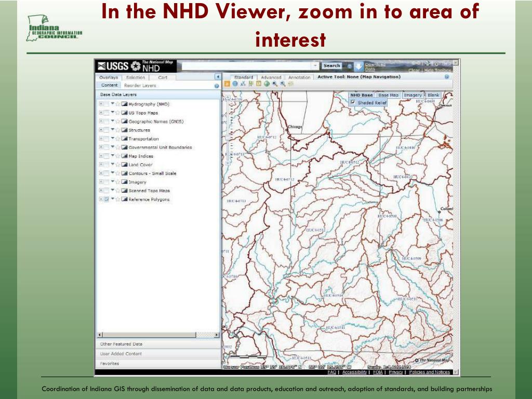
Task: Click the green globe full-extent icon
Action: (267, 84)
